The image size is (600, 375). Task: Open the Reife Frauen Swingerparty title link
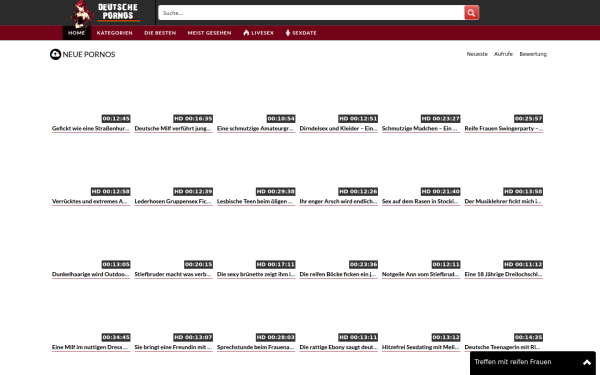click(x=504, y=129)
